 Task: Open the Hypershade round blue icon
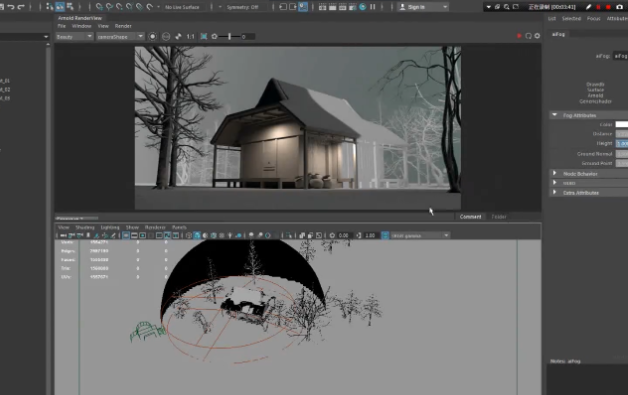tap(362, 7)
